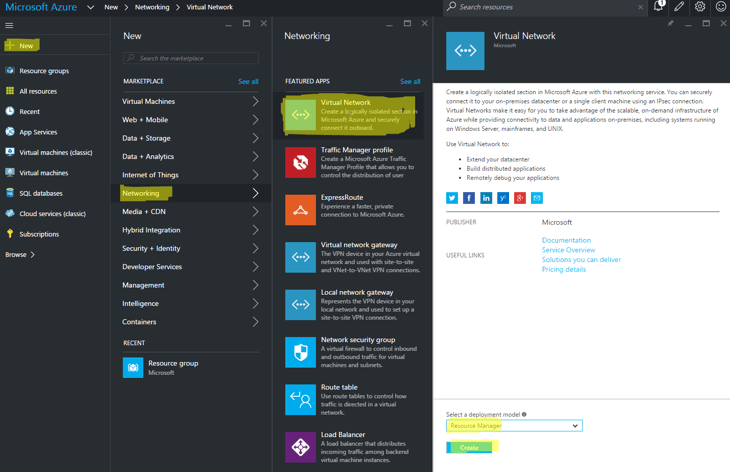Screen dimensions: 730x472
Task: Click Networking in the breadcrumb
Action: (x=152, y=7)
